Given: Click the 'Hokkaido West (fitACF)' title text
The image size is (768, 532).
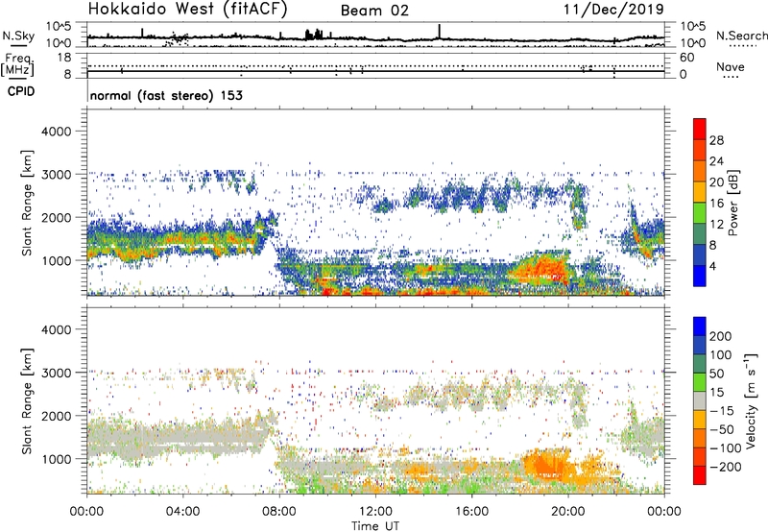Looking at the screenshot, I should click(187, 9).
